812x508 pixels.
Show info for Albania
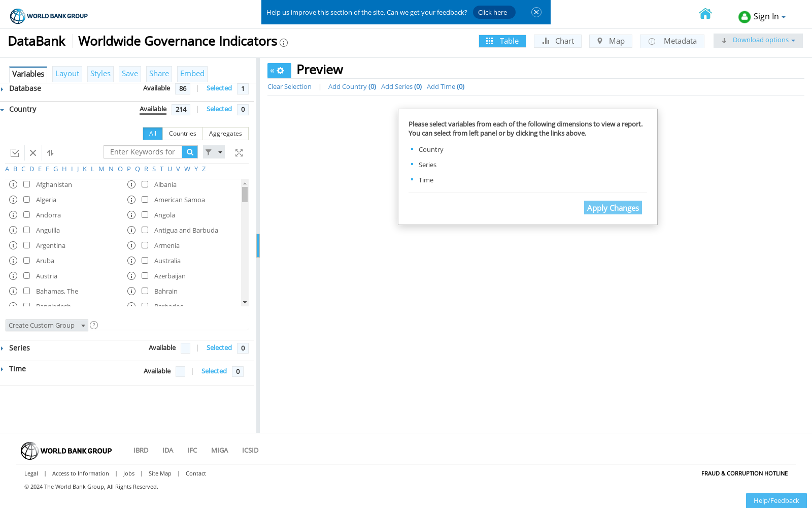click(x=131, y=184)
